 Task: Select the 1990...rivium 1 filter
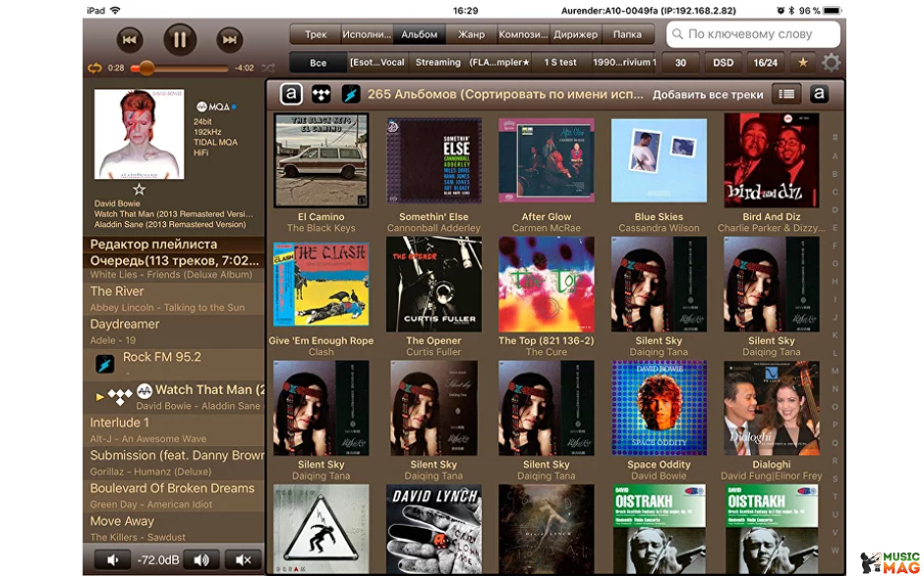point(624,63)
